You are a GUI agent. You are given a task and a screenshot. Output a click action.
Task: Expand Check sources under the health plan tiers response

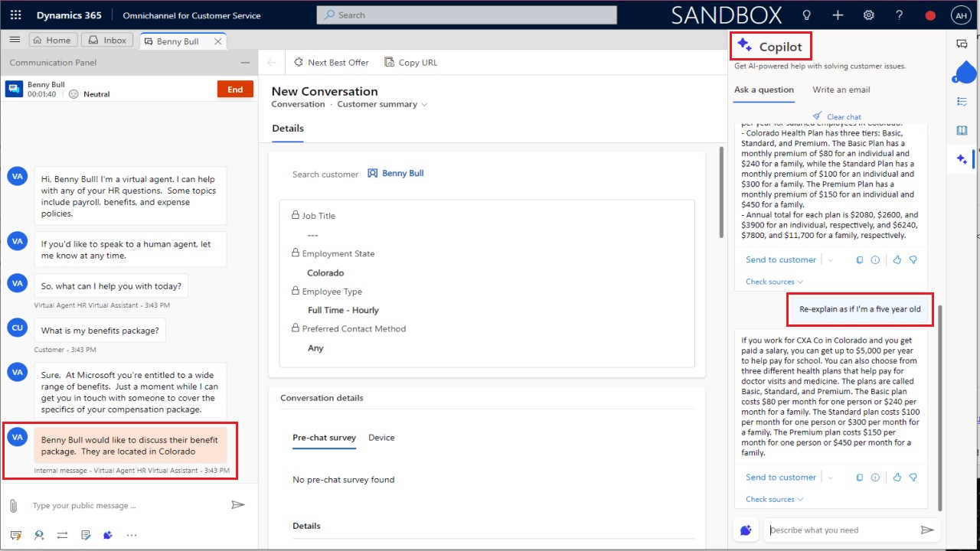(x=774, y=282)
